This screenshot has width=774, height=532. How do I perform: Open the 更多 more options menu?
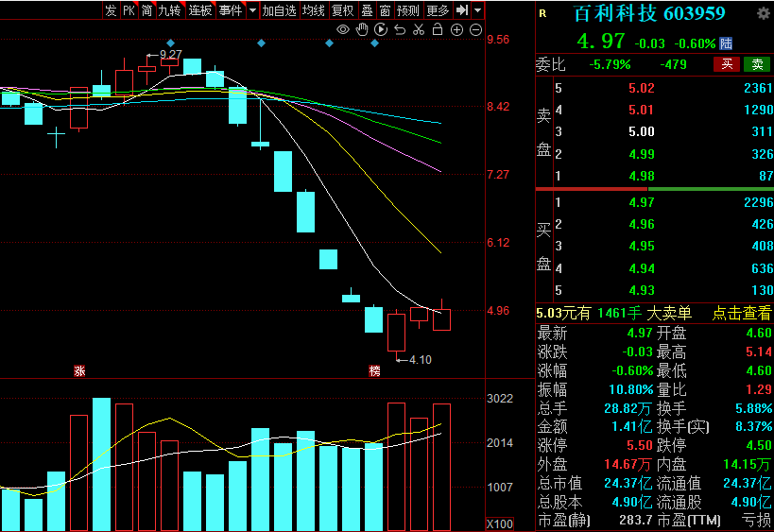tap(438, 10)
